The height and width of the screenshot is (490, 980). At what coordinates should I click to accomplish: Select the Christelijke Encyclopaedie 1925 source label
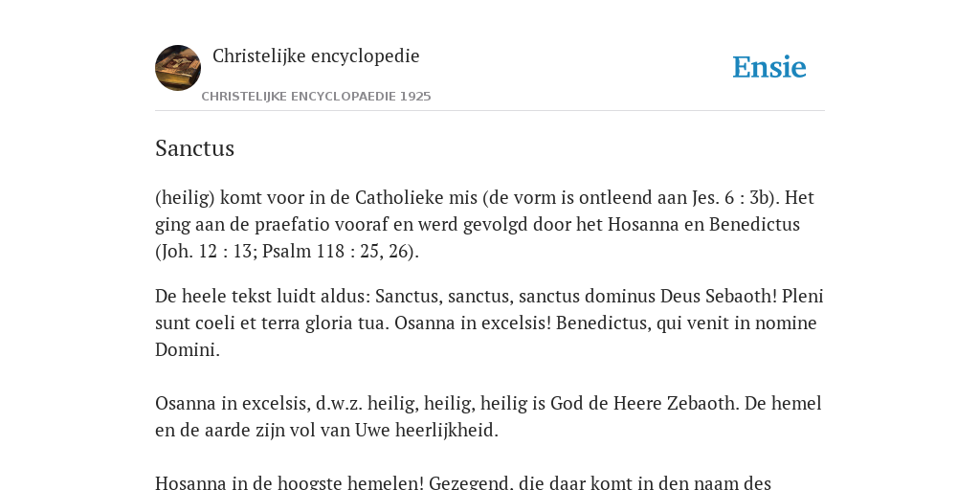[316, 97]
